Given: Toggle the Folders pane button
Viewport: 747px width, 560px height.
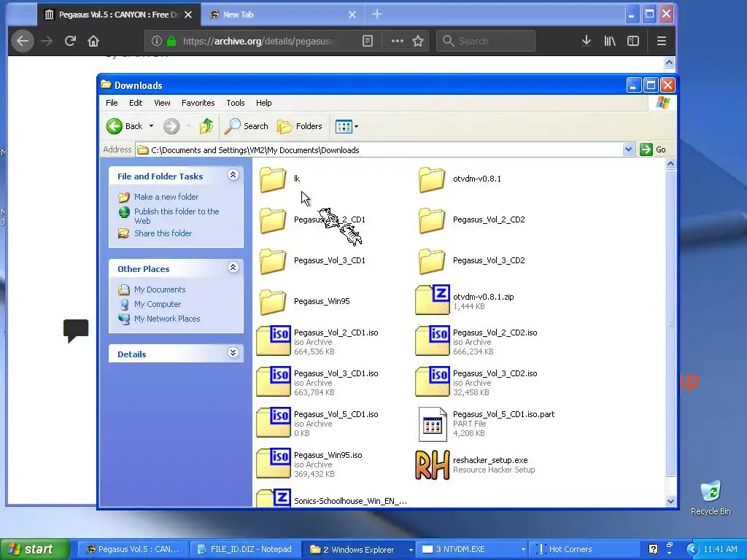Looking at the screenshot, I should click(300, 126).
